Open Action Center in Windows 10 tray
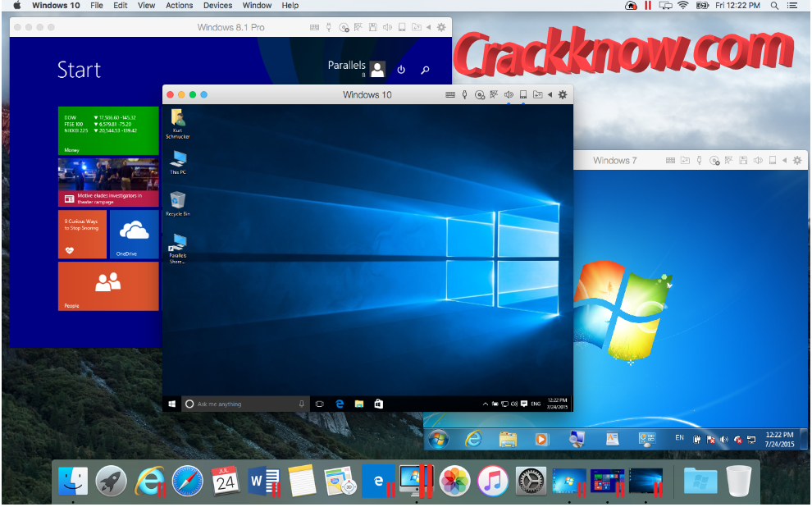The width and height of the screenshot is (812, 507). 524,404
